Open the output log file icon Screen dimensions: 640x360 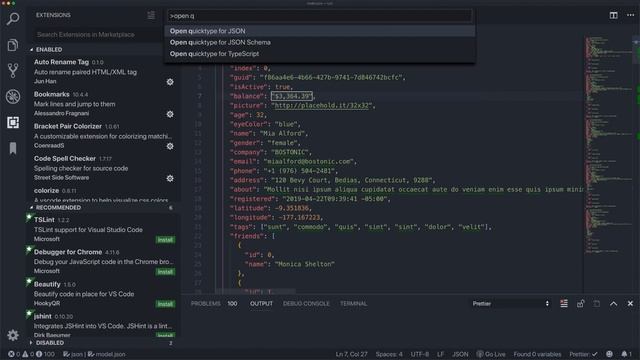(x=597, y=304)
